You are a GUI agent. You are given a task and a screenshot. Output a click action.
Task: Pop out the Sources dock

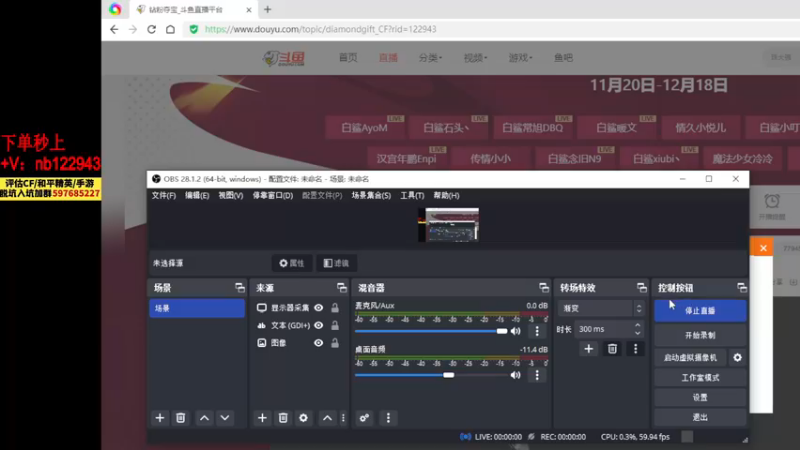click(x=342, y=288)
